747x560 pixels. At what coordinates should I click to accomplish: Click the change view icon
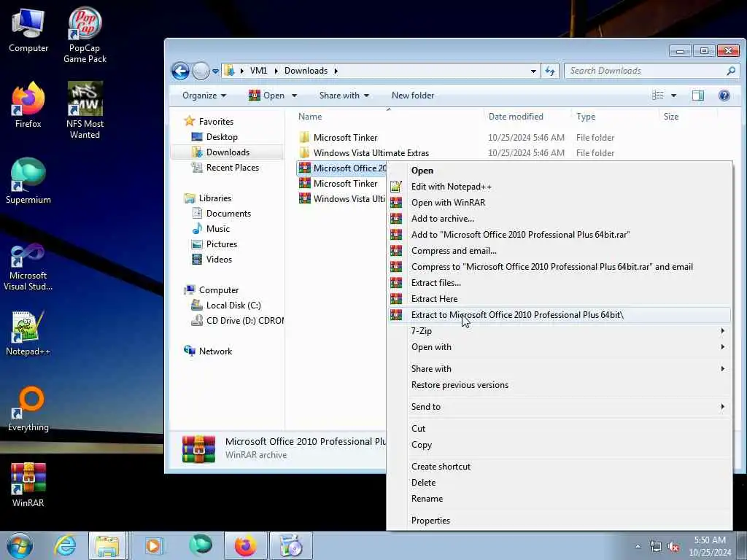[658, 96]
